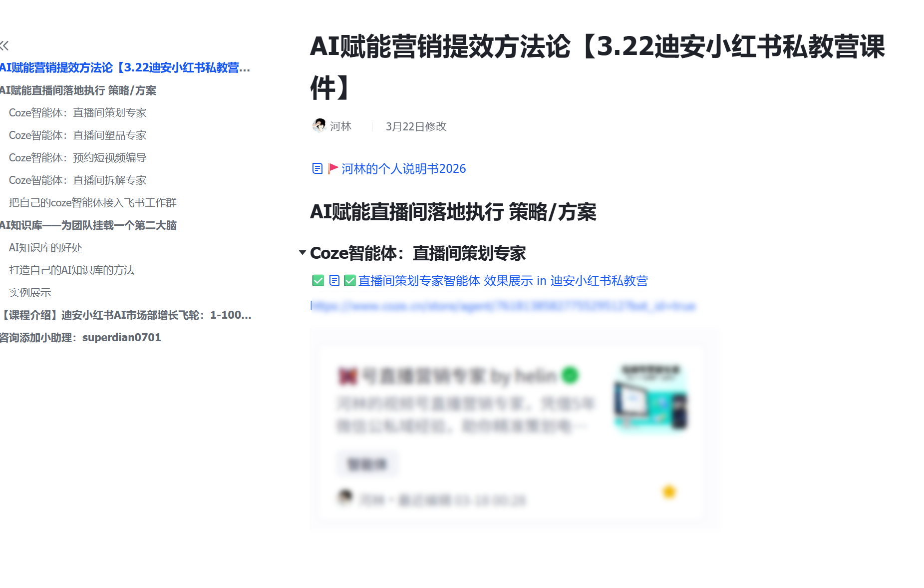Open the 河林的个人说明书2026 document link
Viewport: 924px width, 588px height.
point(403,169)
